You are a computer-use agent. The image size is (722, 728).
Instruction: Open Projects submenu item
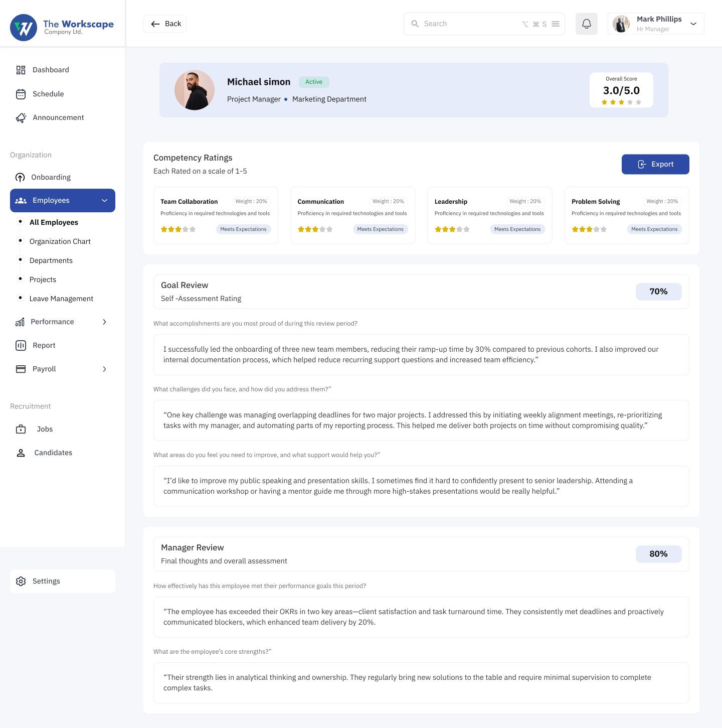click(x=43, y=279)
